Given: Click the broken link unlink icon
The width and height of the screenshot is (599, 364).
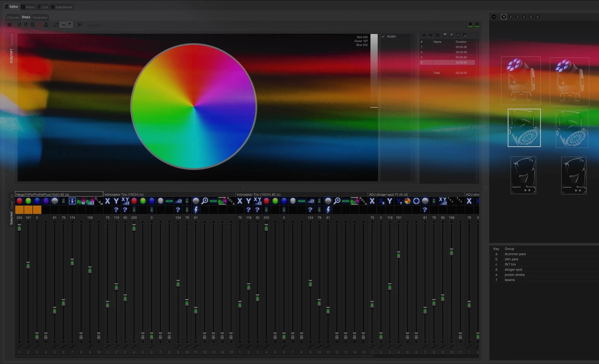Looking at the screenshot, I should 56,25.
